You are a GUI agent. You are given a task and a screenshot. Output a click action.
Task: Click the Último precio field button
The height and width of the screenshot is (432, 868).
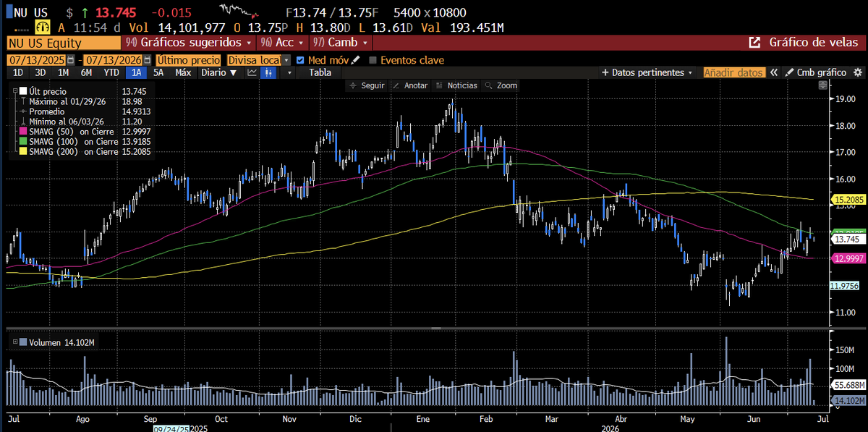(188, 60)
